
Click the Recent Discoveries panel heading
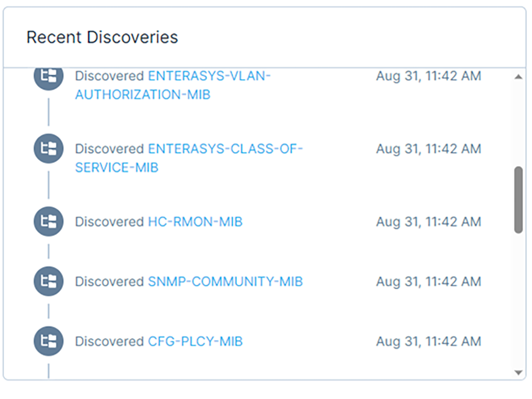tap(102, 37)
